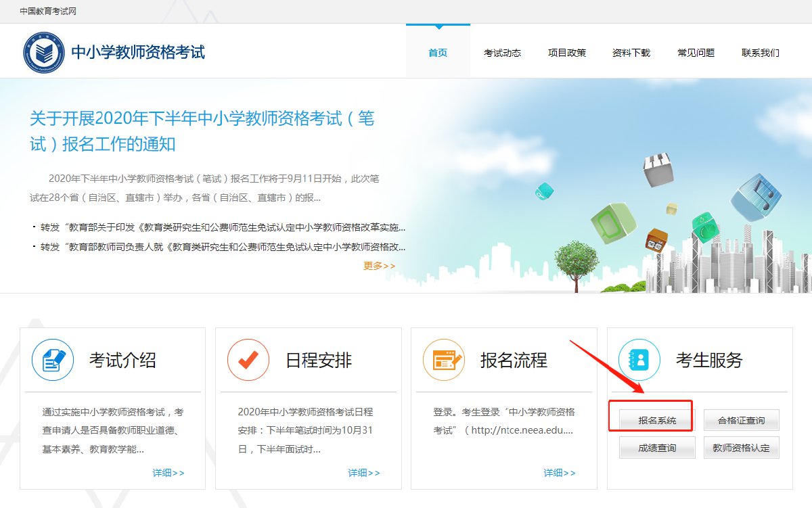Viewport: 812px width, 508px height.
Task: Open the 联系我们 page
Action: click(761, 53)
